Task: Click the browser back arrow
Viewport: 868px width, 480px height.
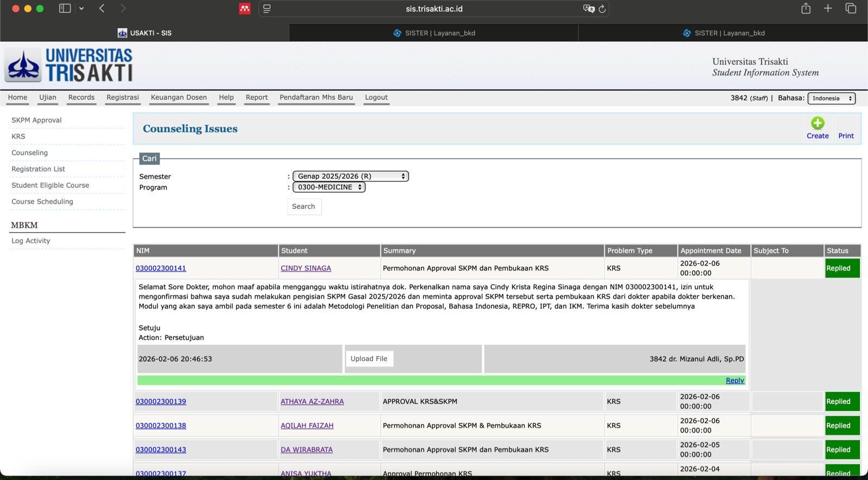Action: click(102, 9)
